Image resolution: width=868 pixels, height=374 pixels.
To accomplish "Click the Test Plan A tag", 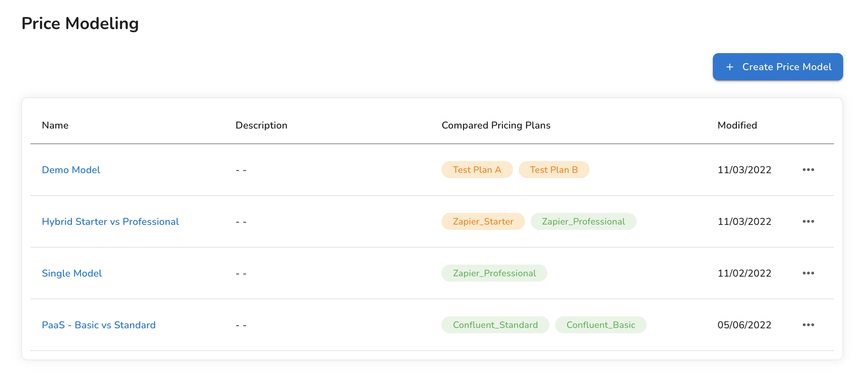I will 477,170.
